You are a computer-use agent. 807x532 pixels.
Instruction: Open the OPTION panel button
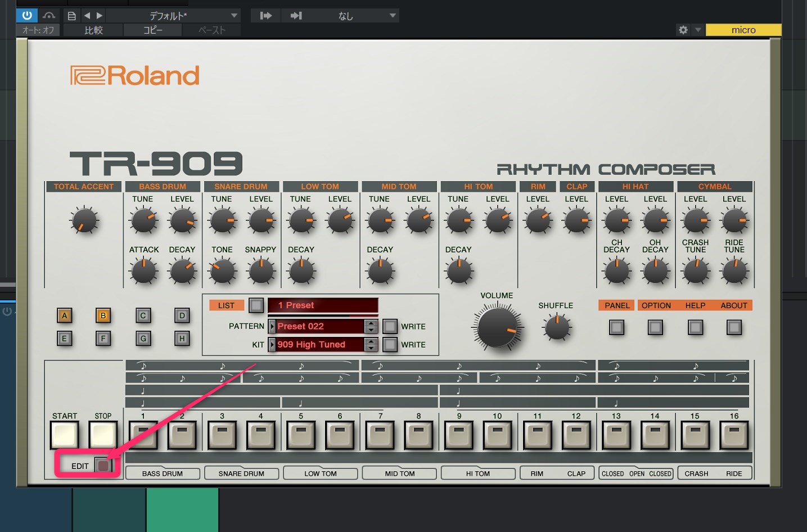(x=655, y=327)
